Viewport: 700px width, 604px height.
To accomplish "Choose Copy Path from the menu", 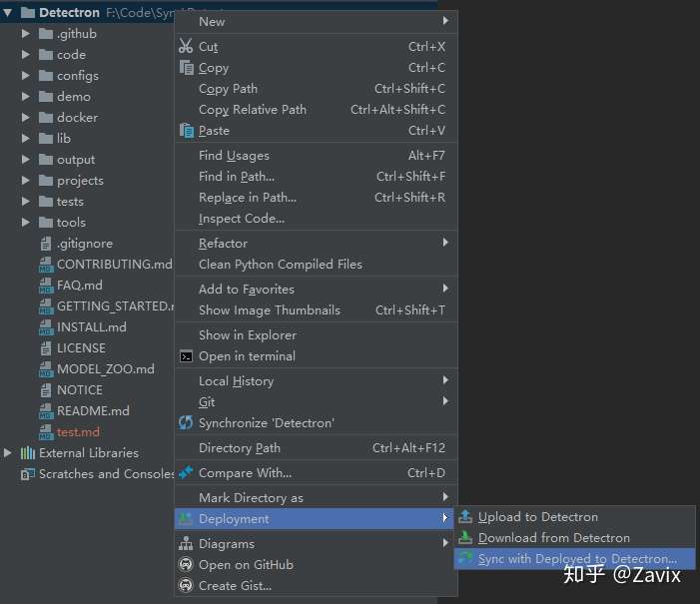I will coord(317,89).
